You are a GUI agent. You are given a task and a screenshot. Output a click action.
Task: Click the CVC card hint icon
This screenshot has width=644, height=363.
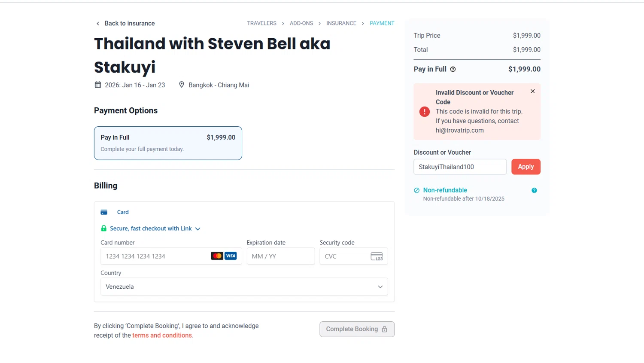(x=377, y=256)
